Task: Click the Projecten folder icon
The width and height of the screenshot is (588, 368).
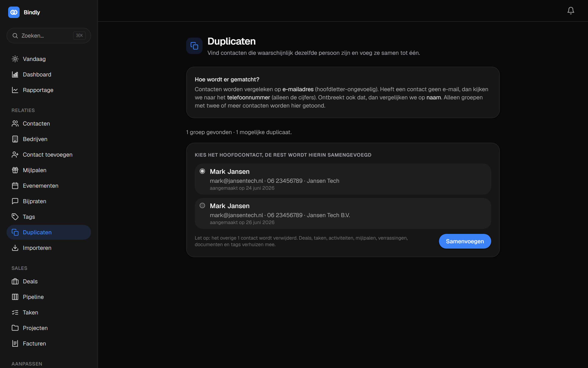Action: point(15,328)
